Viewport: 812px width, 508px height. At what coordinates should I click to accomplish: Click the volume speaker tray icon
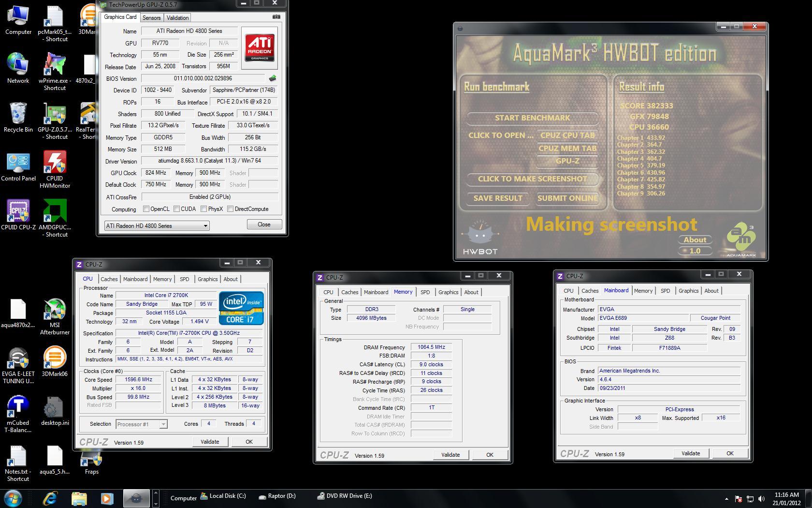(762, 498)
